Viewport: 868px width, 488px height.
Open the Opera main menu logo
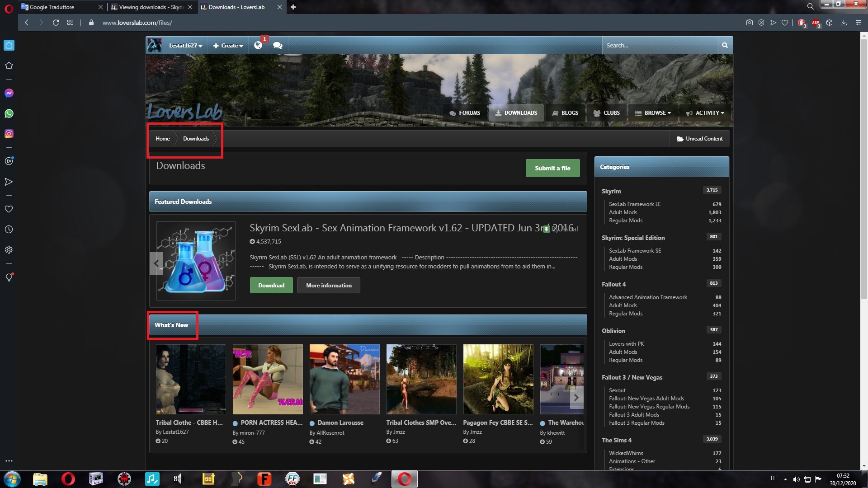point(9,8)
